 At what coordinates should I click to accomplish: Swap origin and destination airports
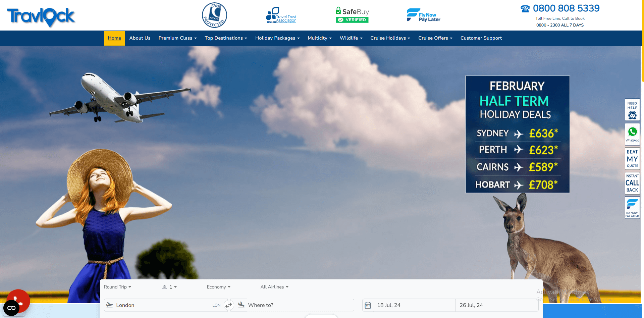point(229,305)
